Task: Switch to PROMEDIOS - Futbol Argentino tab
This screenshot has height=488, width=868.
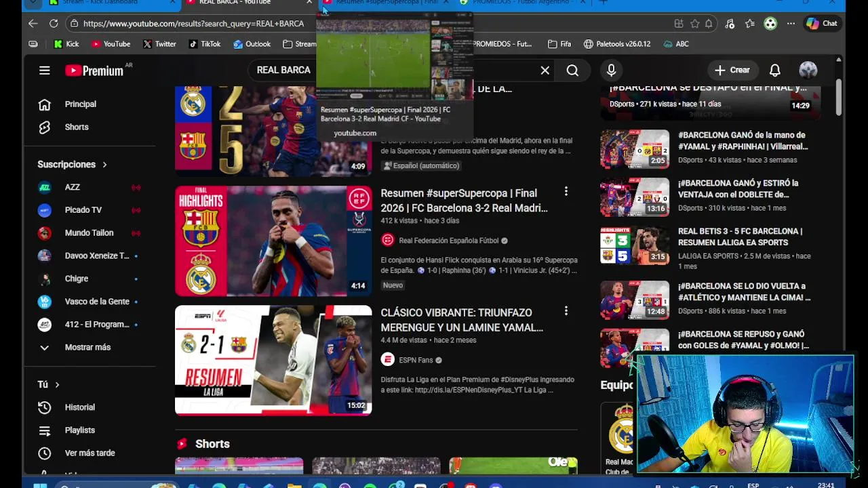Action: click(522, 3)
